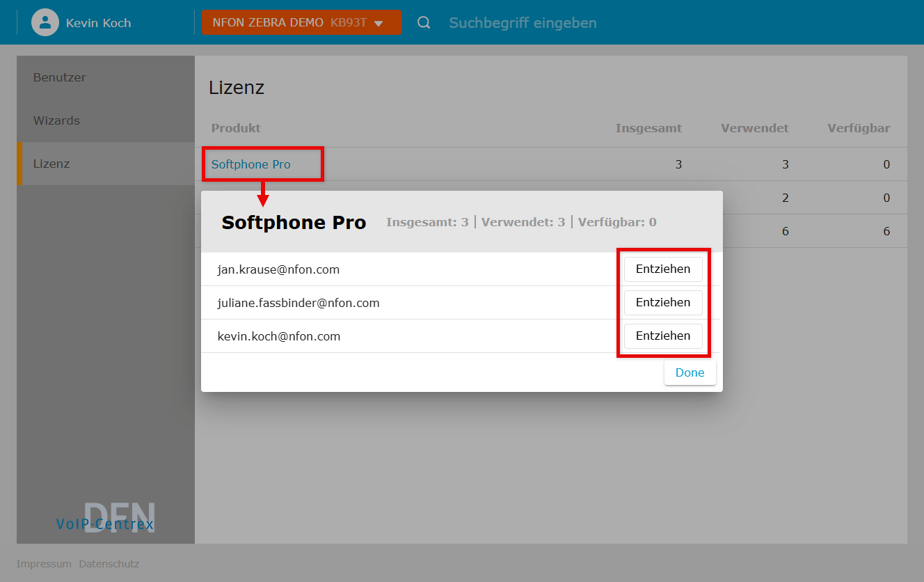924x582 pixels.
Task: Go to Wizards in the sidebar
Action: click(56, 120)
